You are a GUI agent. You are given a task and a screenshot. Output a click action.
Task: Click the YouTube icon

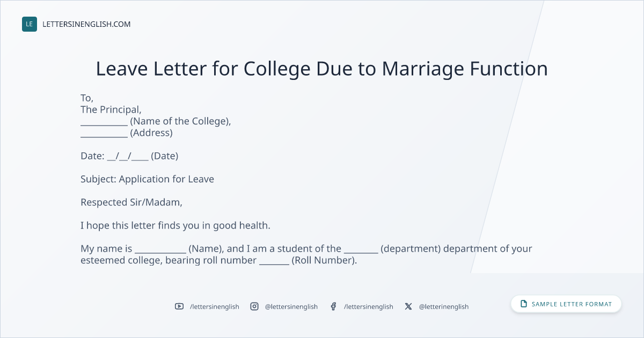point(179,306)
